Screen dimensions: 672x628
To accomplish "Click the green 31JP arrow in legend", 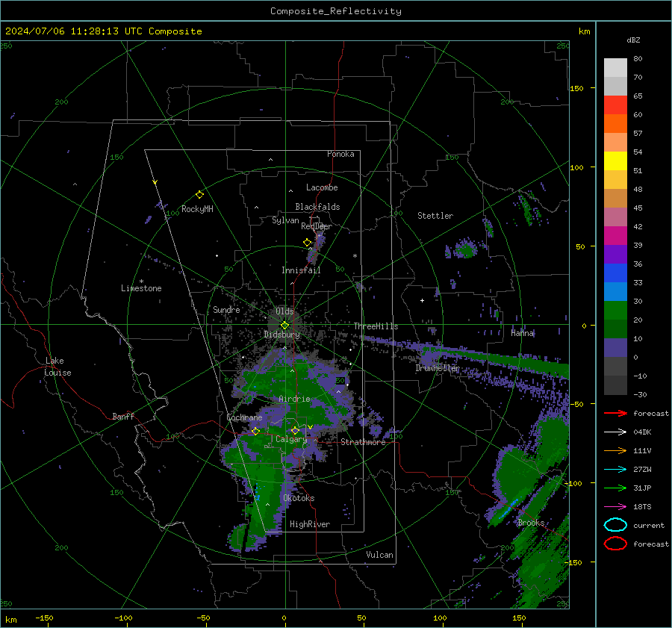I will coord(615,488).
